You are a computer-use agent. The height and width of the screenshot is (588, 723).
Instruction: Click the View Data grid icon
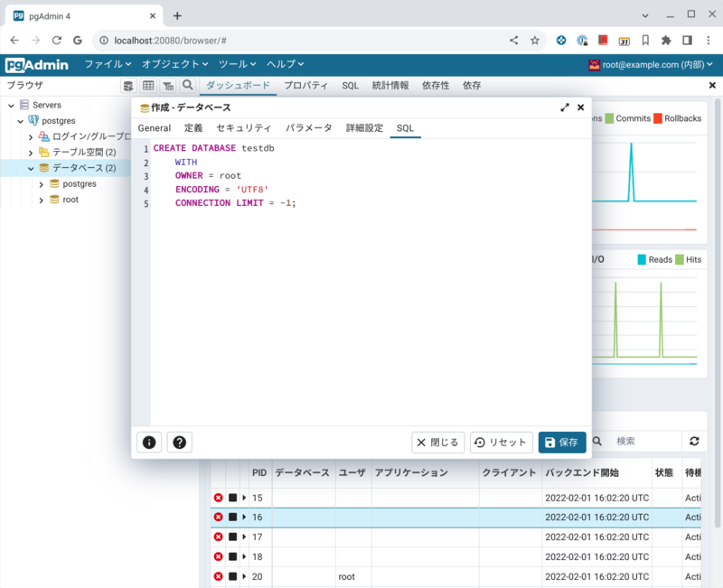(x=148, y=86)
